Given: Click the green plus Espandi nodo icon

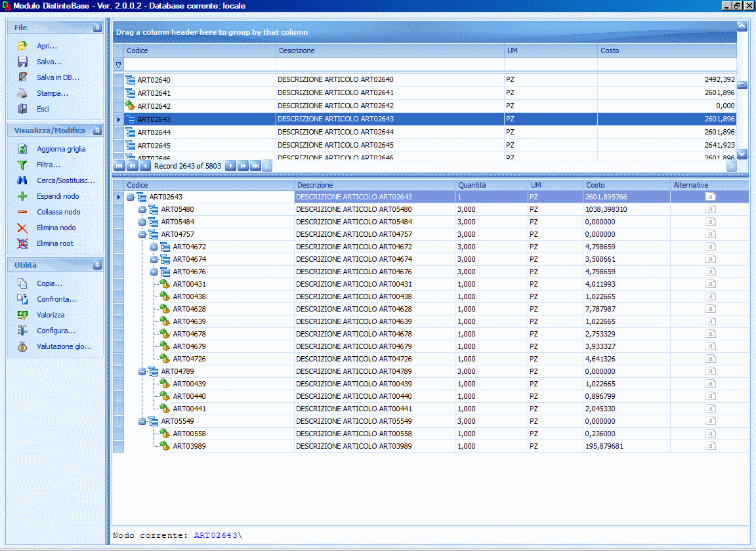Looking at the screenshot, I should [x=22, y=196].
